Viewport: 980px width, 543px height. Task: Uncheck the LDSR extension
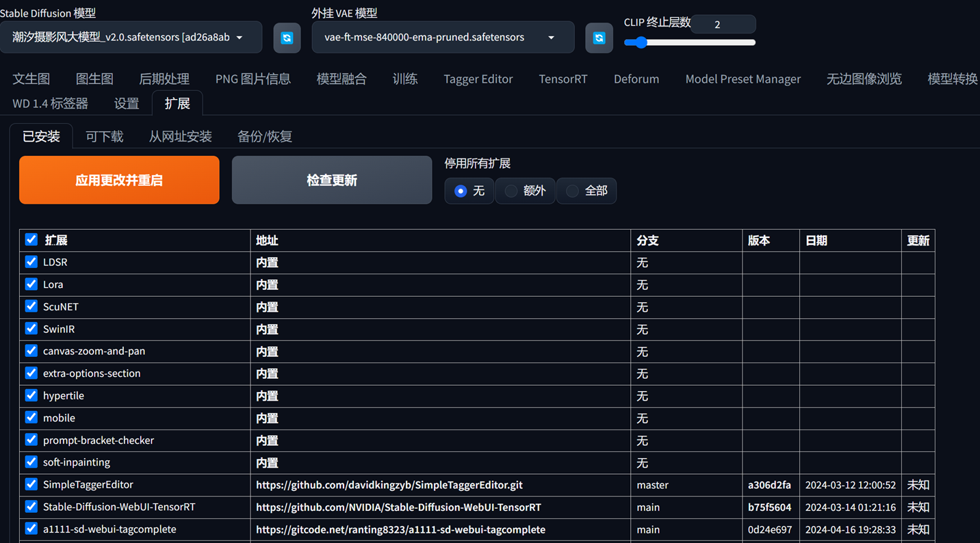coord(31,261)
